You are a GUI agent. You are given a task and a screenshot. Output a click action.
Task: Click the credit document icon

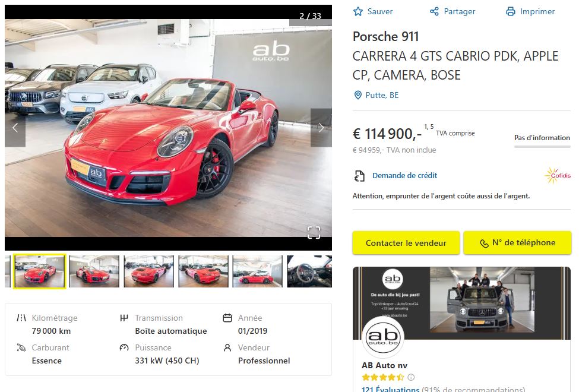359,176
